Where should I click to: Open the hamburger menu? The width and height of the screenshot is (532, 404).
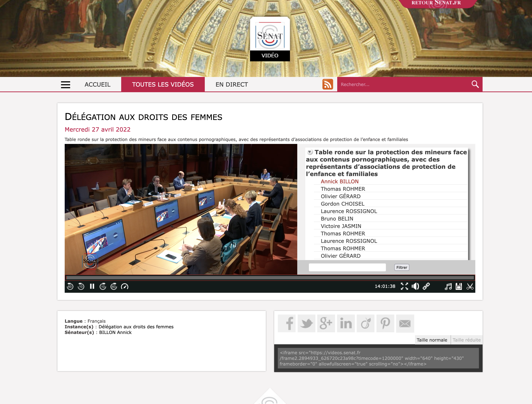click(x=65, y=85)
